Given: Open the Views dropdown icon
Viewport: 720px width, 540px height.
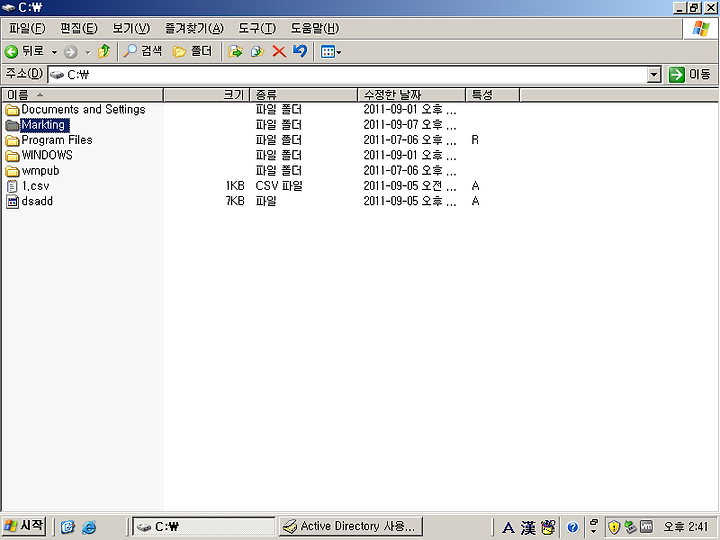Looking at the screenshot, I should (331, 51).
